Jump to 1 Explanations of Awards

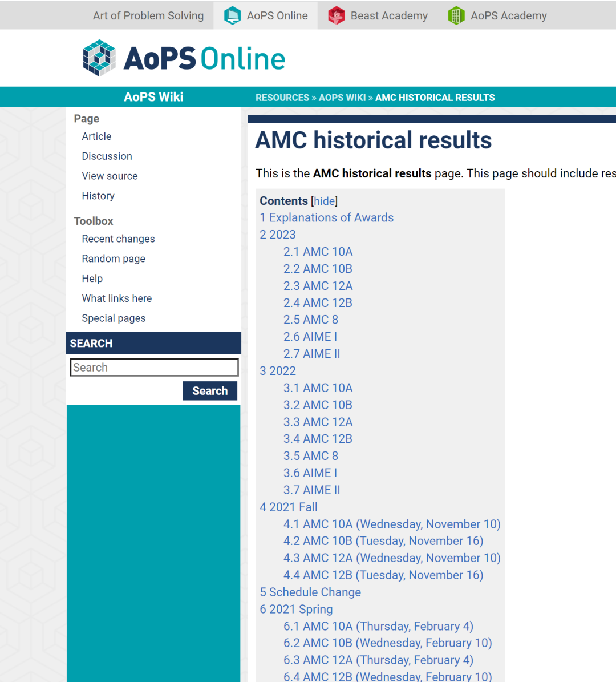326,217
